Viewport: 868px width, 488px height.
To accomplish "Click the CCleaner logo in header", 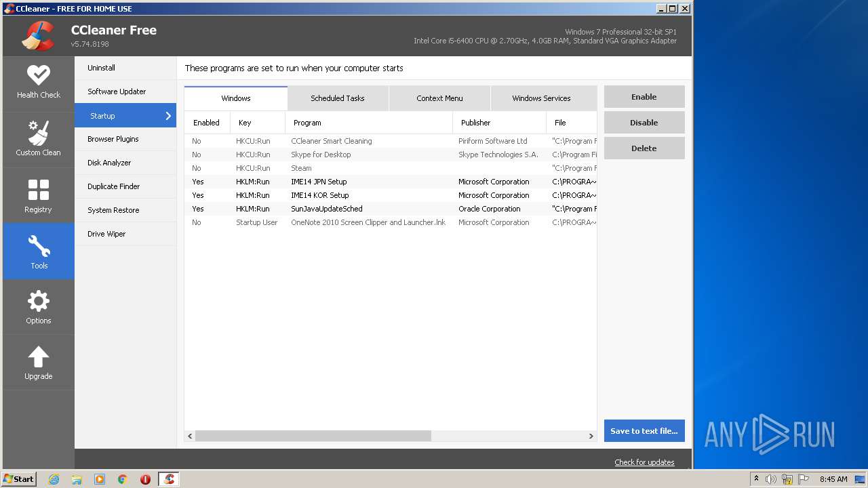I will pyautogui.click(x=38, y=36).
